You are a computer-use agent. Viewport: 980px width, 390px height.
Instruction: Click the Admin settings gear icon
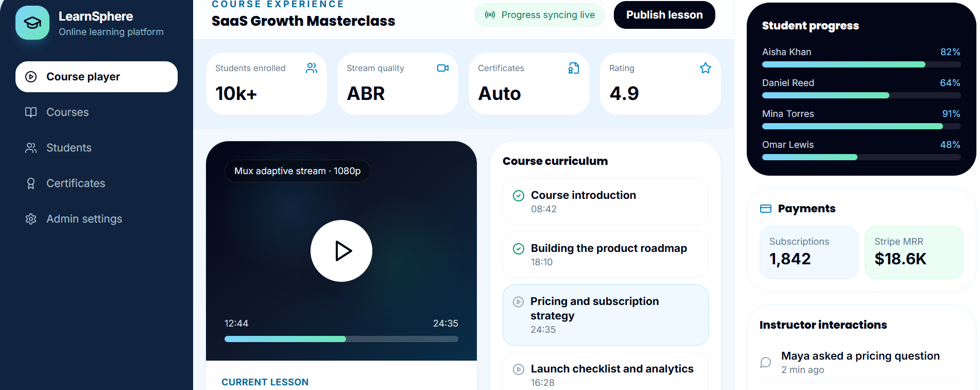(x=31, y=219)
